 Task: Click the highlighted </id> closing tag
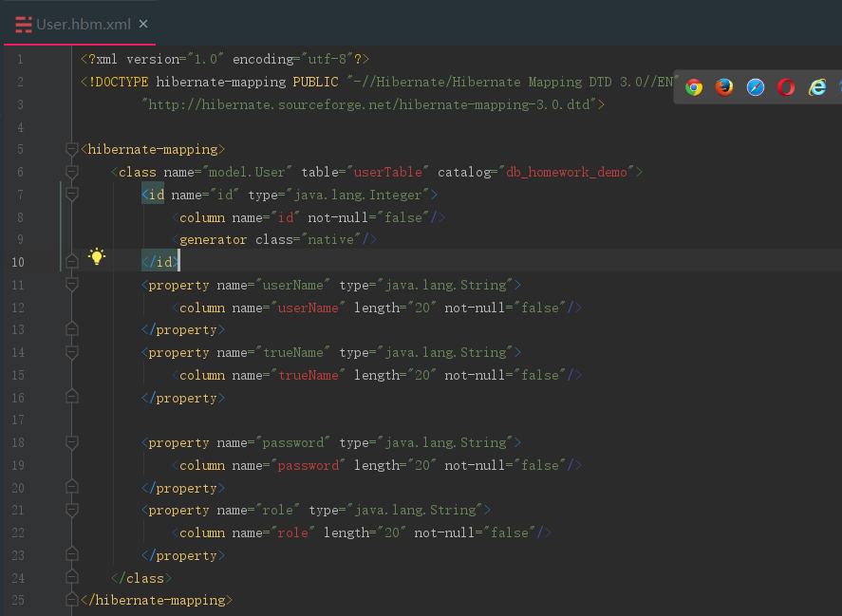coord(160,262)
